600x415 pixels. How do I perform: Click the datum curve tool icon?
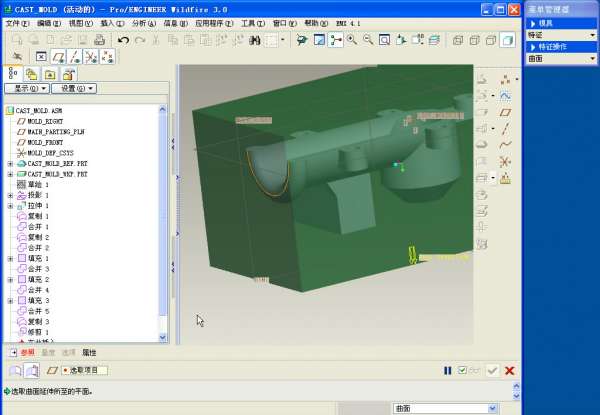pyautogui.click(x=505, y=145)
